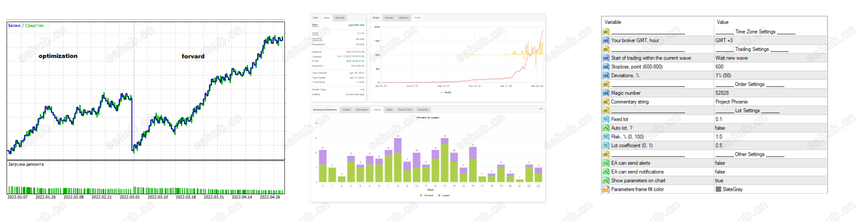Click the Gain value +221378.16%
This screenshot has width=868, height=221.
[x=356, y=25]
